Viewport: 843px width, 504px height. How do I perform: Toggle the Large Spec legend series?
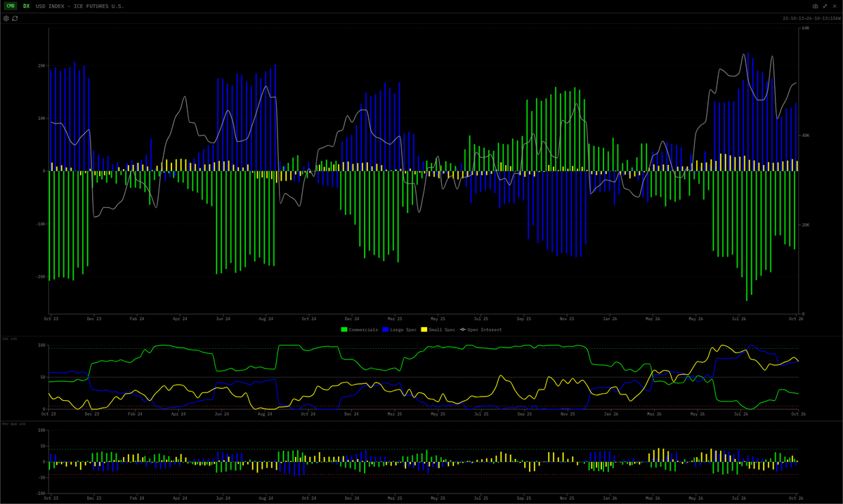tap(399, 329)
